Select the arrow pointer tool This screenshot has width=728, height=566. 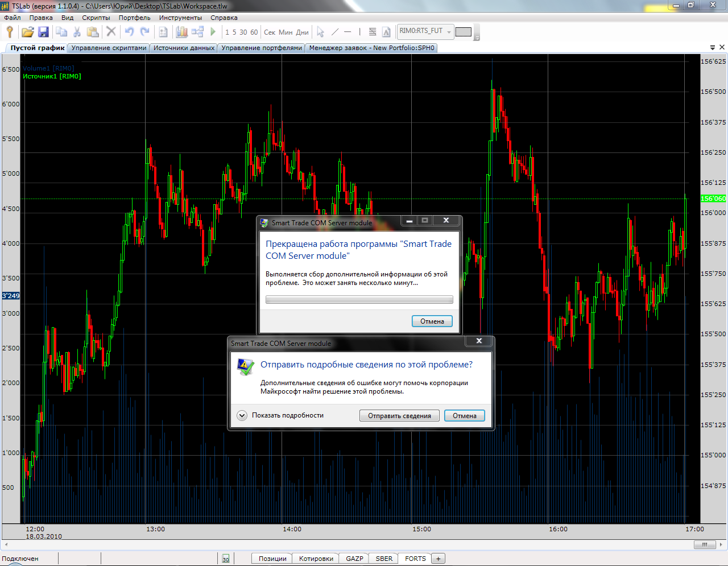point(320,32)
